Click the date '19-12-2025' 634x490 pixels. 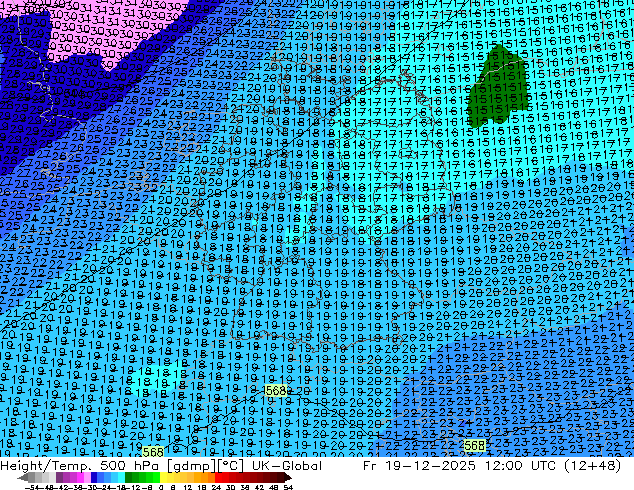(x=430, y=466)
